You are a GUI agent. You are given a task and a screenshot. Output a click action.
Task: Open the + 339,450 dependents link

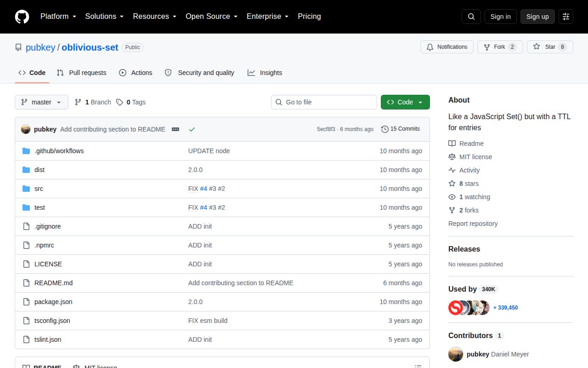pyautogui.click(x=505, y=307)
